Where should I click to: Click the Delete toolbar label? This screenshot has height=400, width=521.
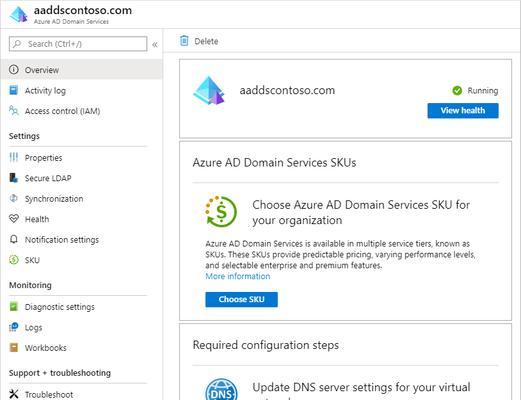(x=206, y=41)
